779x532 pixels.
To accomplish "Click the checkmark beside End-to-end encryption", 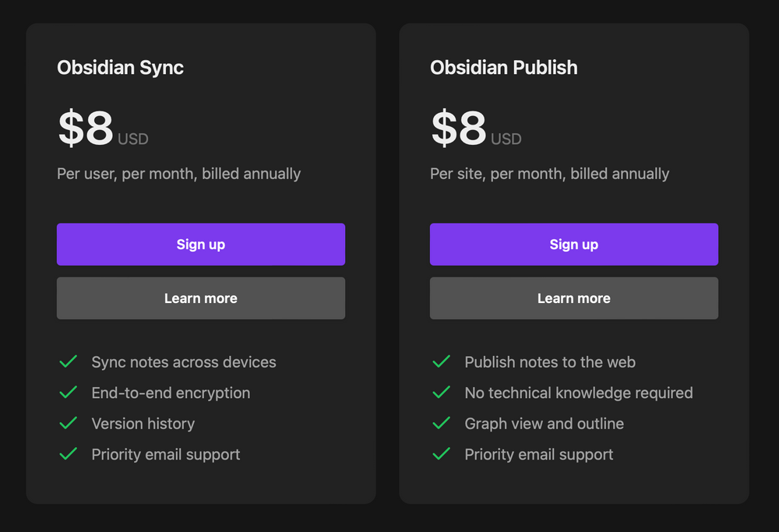I will pyautogui.click(x=68, y=393).
